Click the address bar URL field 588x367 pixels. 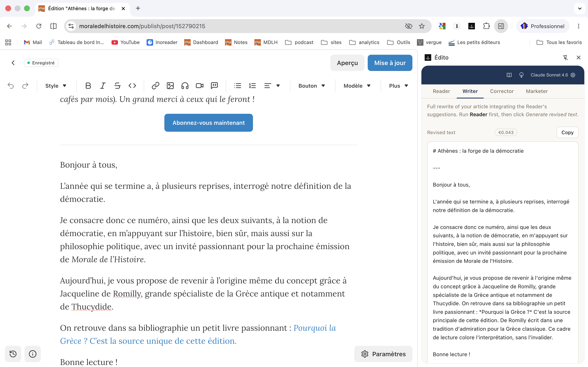[x=241, y=26]
